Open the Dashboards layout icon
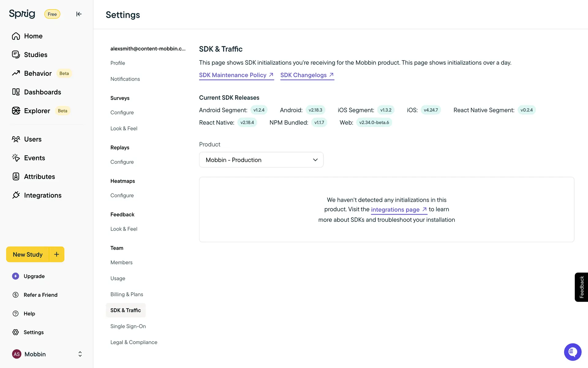The width and height of the screenshot is (588, 368). (x=16, y=92)
